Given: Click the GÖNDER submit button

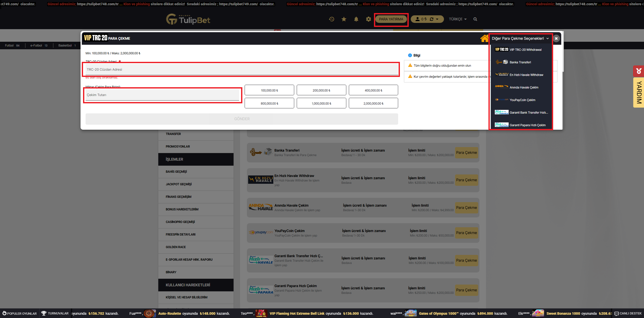Looking at the screenshot, I should pos(242,119).
